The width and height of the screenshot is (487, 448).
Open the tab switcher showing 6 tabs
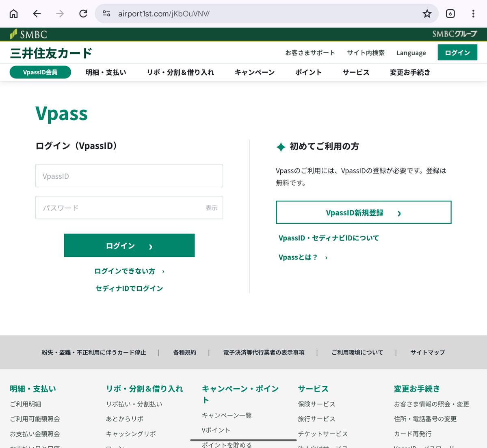pos(450,14)
